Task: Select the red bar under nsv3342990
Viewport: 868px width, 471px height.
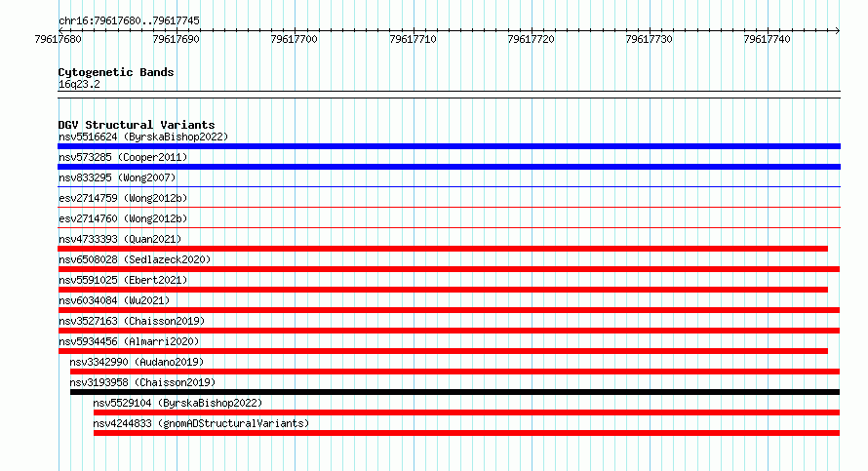Action: [x=455, y=372]
